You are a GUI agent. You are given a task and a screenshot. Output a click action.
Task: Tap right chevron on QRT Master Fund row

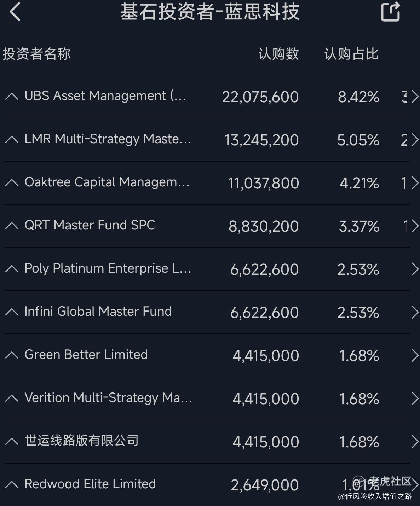point(415,226)
